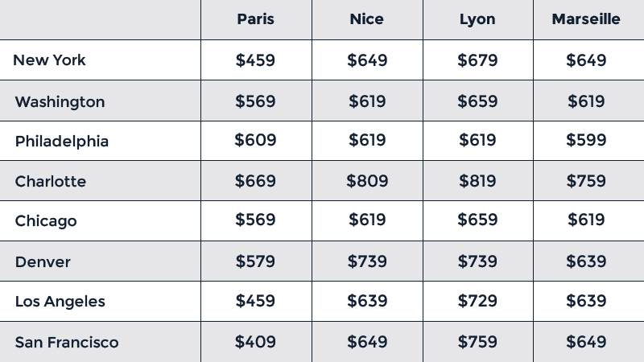Click the Denver to Nice price
Viewport: 644px width, 362px height.
click(367, 261)
